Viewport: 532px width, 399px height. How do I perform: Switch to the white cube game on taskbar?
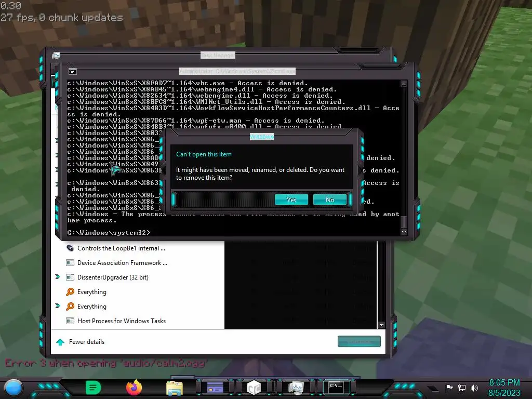point(254,388)
